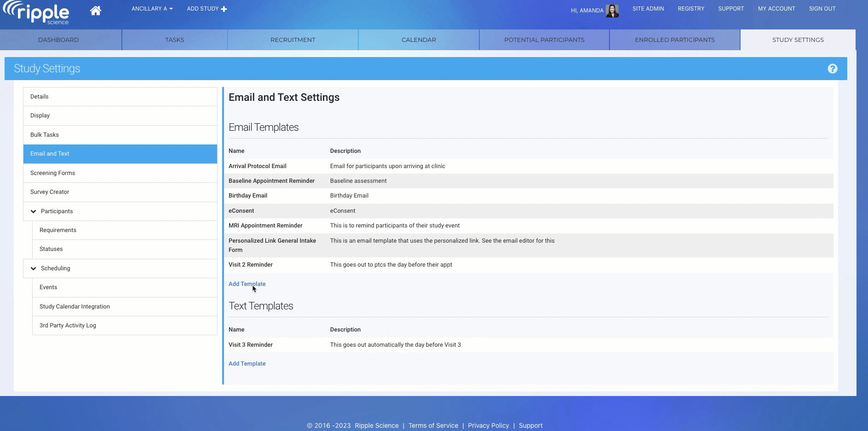Open the Ancillary A study dropdown

(152, 9)
